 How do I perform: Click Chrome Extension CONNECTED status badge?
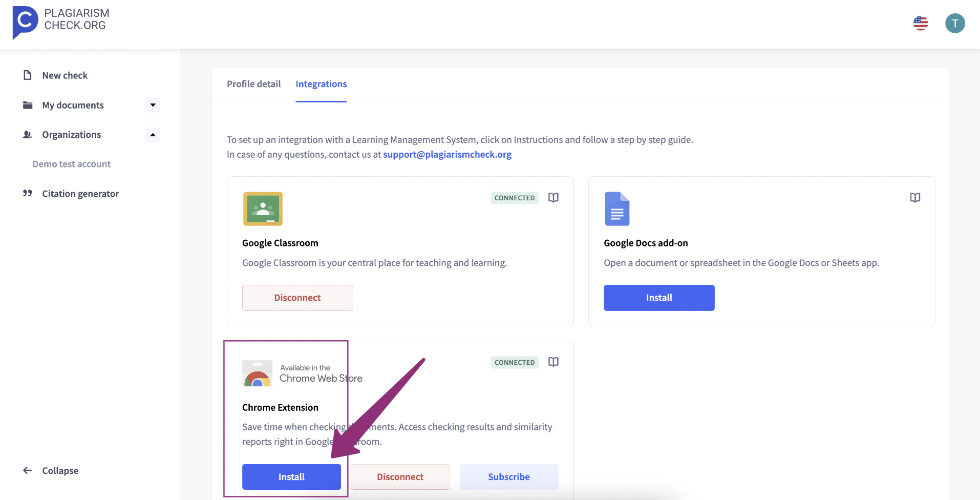pyautogui.click(x=515, y=362)
